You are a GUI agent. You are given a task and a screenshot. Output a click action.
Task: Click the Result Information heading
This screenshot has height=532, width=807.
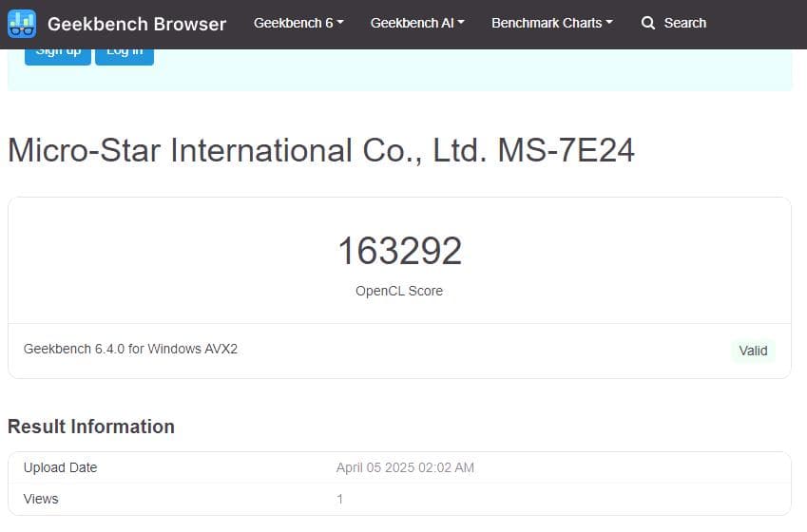coord(91,427)
